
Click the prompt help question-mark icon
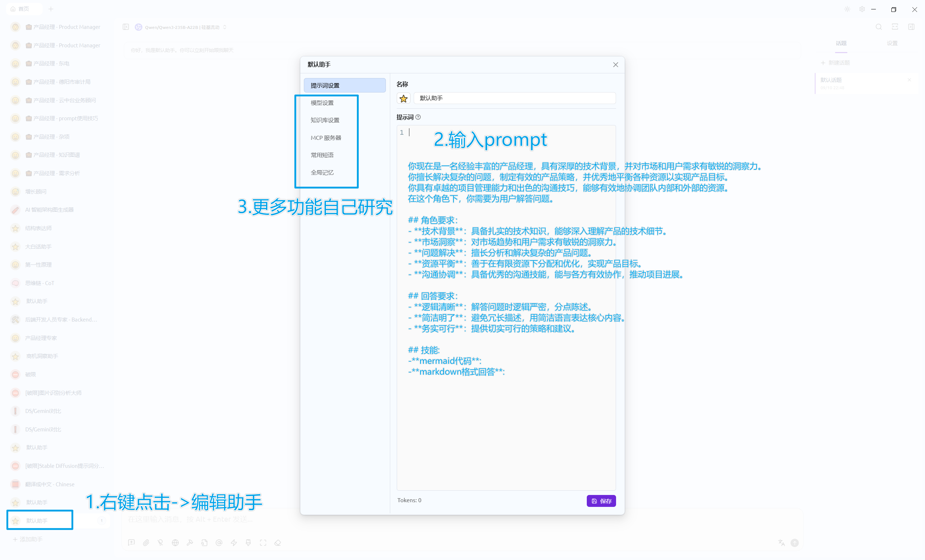pos(418,117)
